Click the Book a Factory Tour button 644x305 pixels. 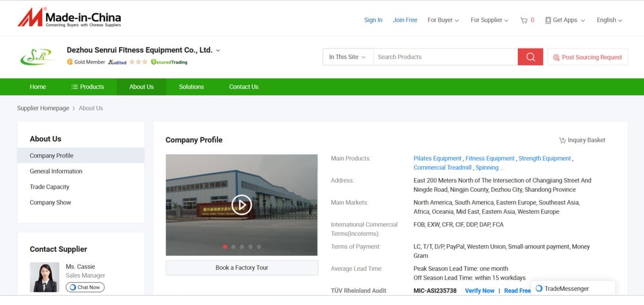(241, 268)
